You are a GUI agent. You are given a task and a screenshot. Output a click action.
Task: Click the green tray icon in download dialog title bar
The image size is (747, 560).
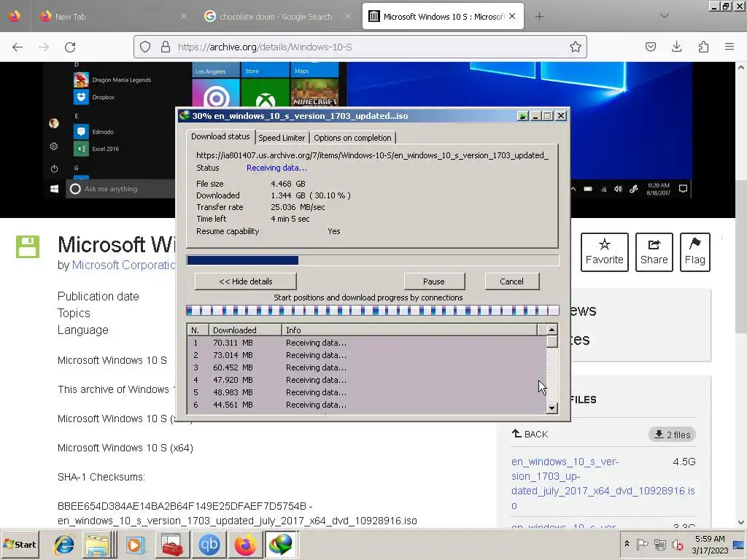click(523, 116)
